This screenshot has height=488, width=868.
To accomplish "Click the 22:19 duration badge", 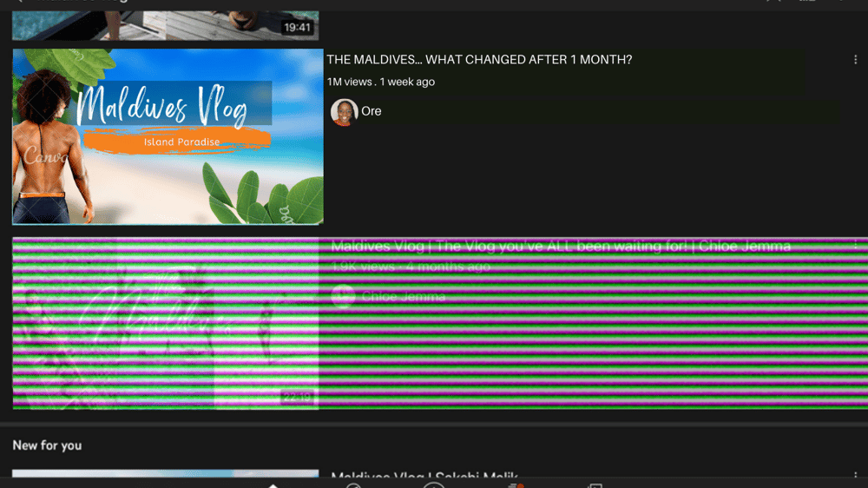I will point(297,397).
